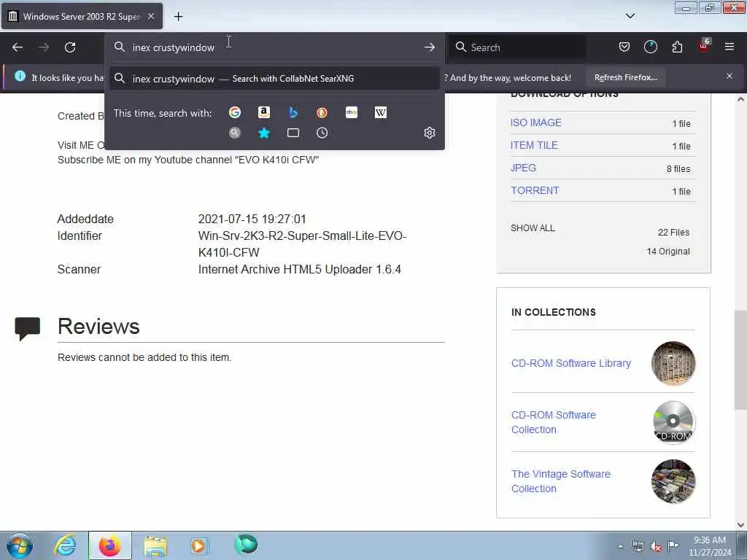Click the go arrow in the address bar

(429, 47)
